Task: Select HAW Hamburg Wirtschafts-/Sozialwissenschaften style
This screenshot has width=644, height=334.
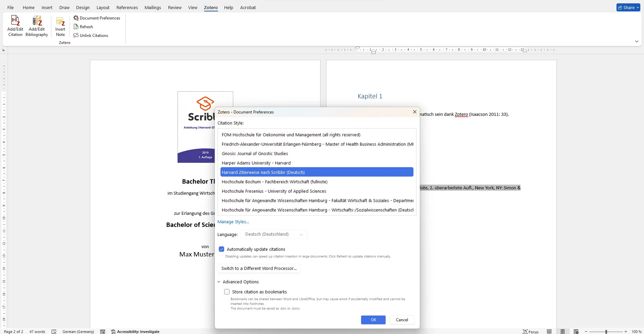Action: (x=317, y=210)
